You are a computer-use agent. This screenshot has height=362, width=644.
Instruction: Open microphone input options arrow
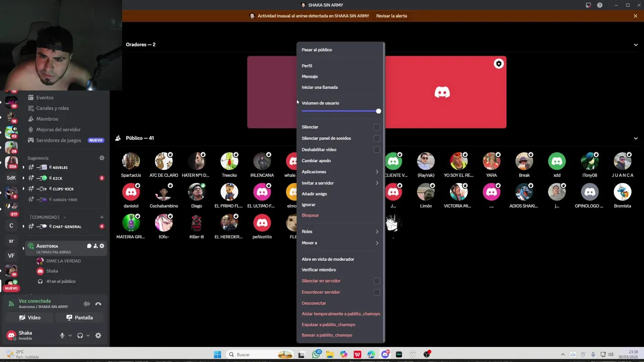pos(70,335)
